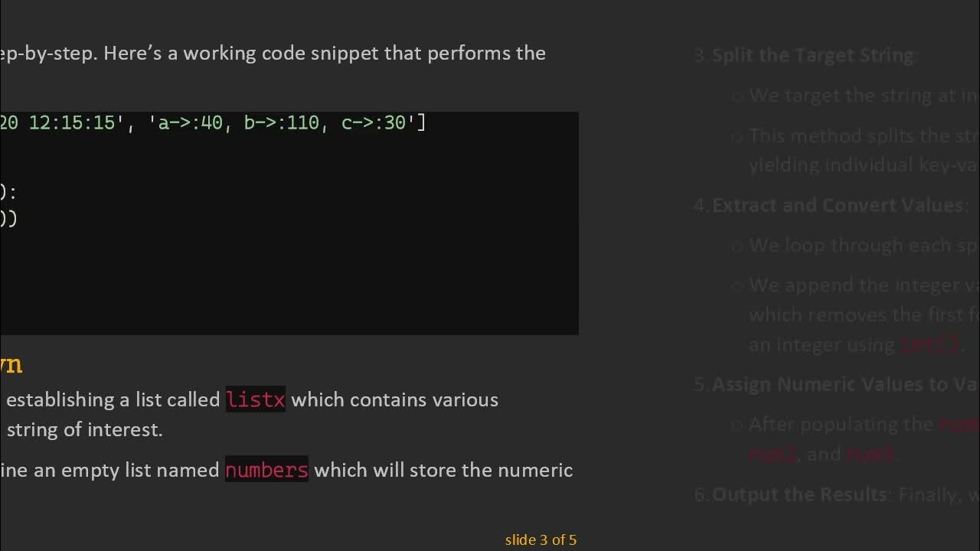The width and height of the screenshot is (980, 551).
Task: Click the closing square bracket in code
Action: tap(421, 122)
